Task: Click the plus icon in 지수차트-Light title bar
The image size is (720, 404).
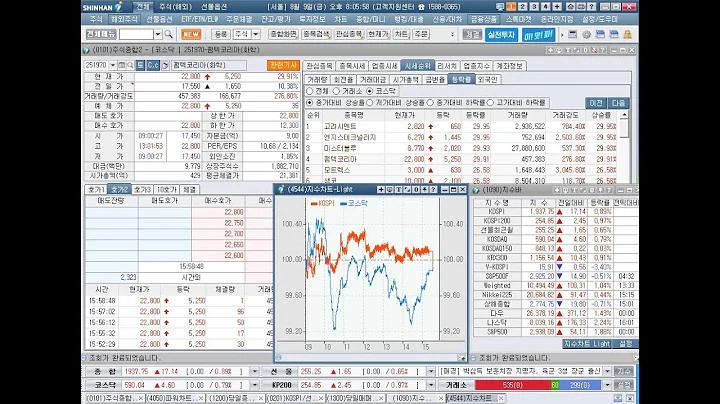Action: (381, 190)
